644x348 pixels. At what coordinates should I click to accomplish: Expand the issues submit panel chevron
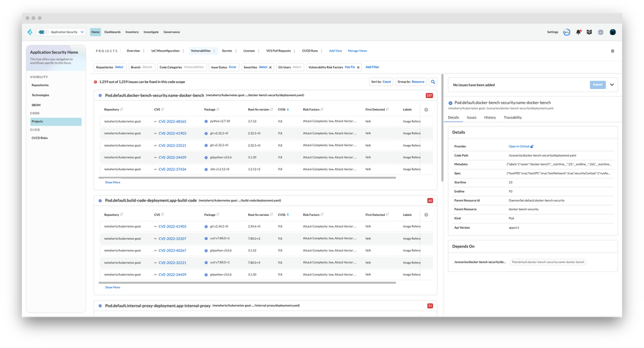pos(612,84)
